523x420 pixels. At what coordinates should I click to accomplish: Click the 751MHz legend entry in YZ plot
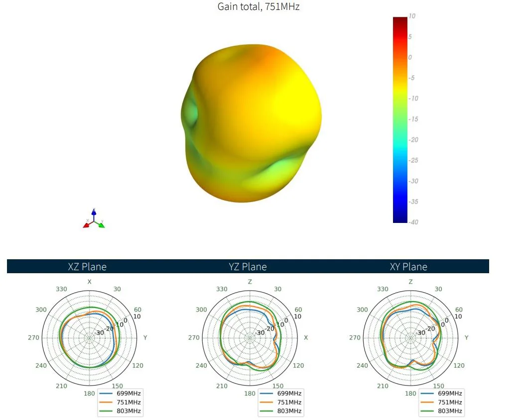[281, 402]
